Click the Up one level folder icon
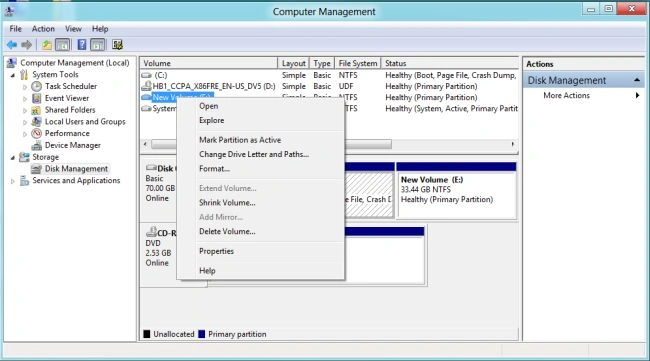This screenshot has width=650, height=361. click(47, 45)
